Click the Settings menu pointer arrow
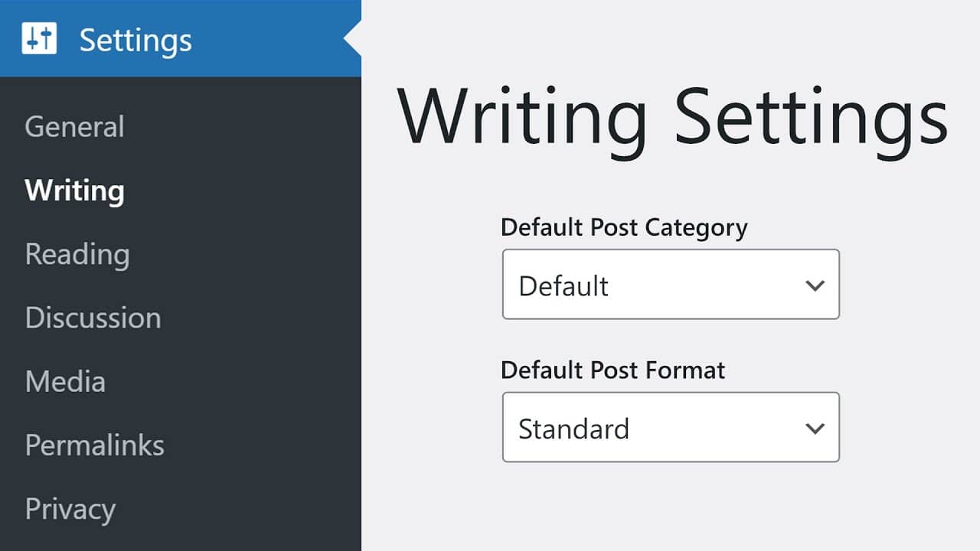Screen dimensions: 980x551 pos(352,39)
